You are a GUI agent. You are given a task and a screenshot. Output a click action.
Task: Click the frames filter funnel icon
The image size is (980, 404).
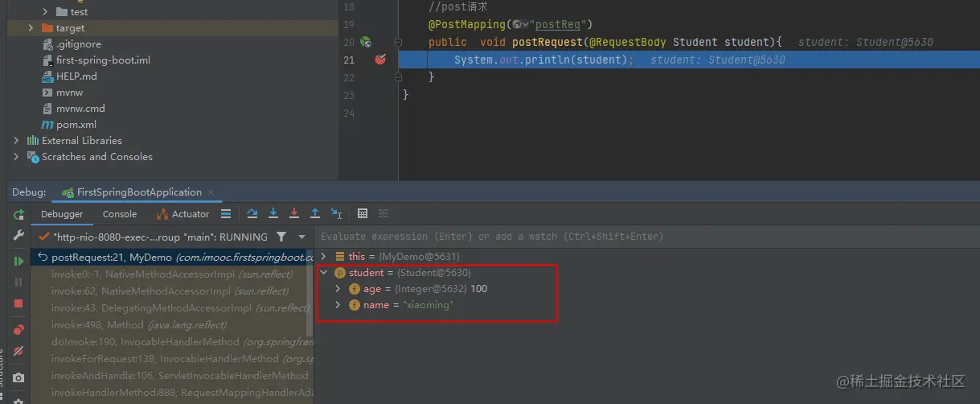click(281, 237)
